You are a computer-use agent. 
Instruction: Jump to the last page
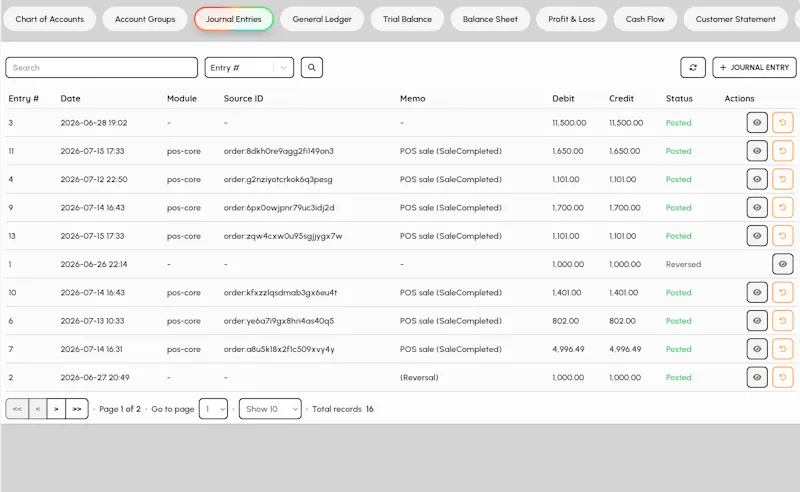tap(77, 409)
